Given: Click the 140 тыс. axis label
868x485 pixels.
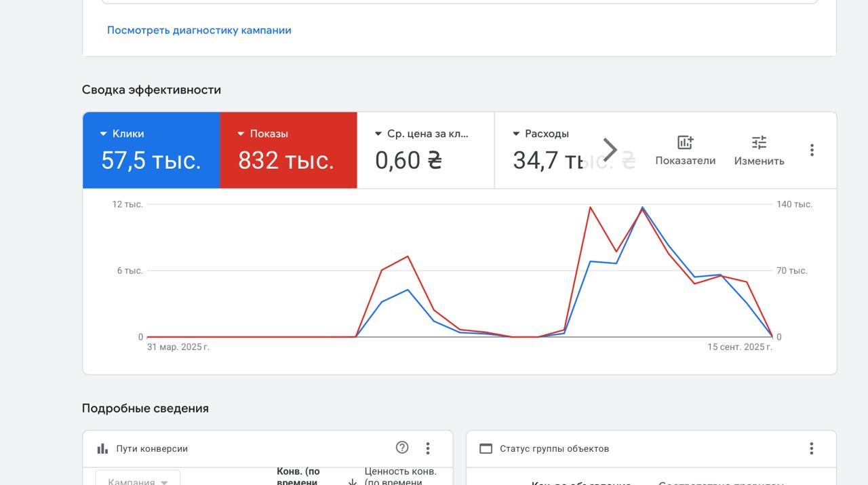Looking at the screenshot, I should [794, 204].
